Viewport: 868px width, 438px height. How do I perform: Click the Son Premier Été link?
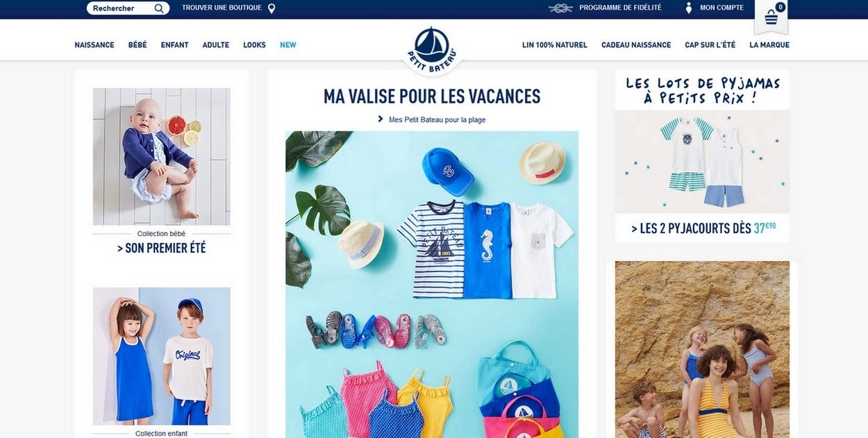click(162, 248)
